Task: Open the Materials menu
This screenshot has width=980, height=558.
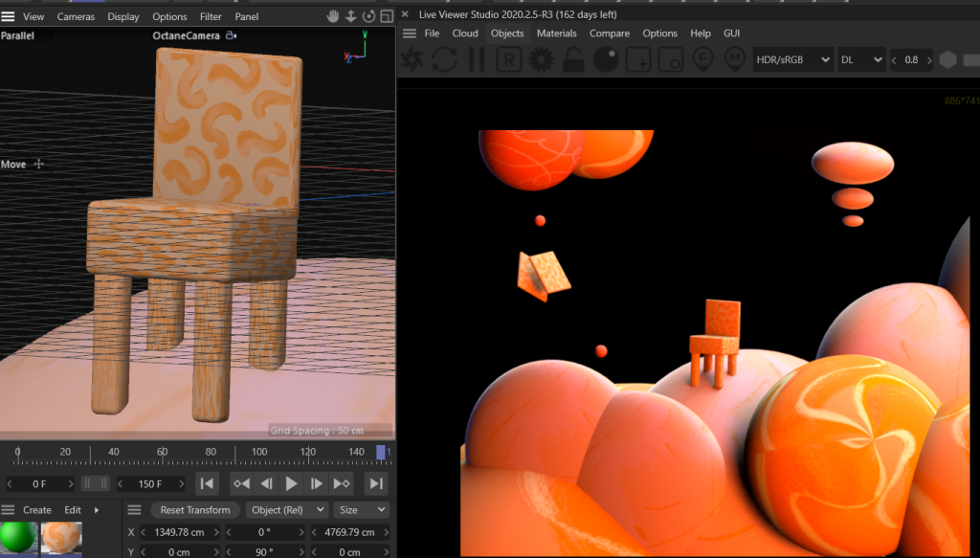Action: 556,33
